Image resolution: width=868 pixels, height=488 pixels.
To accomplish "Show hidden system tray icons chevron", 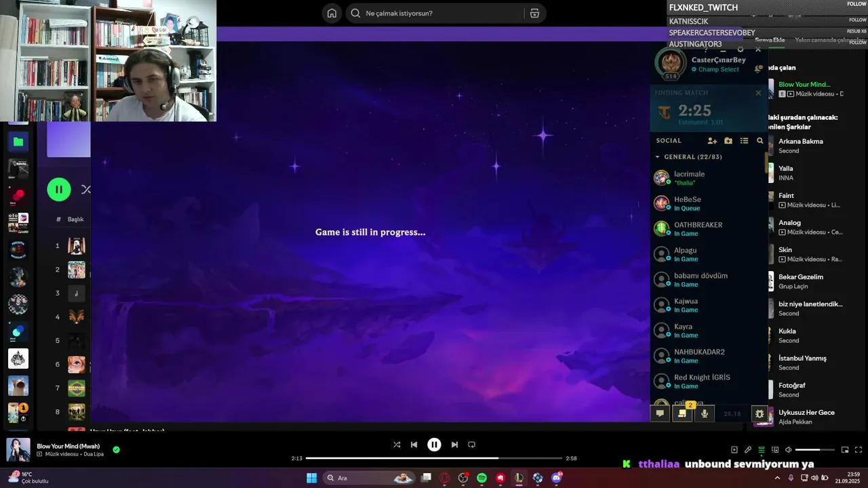I will pos(777,478).
